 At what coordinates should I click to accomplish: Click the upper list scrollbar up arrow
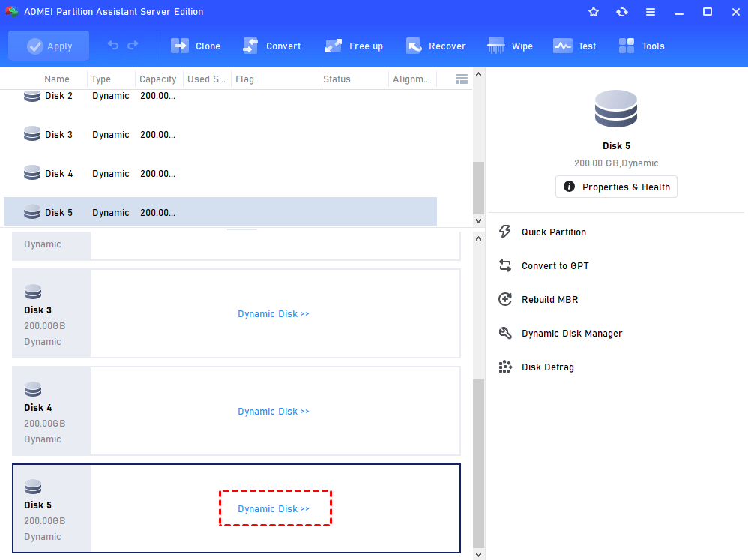[478, 74]
